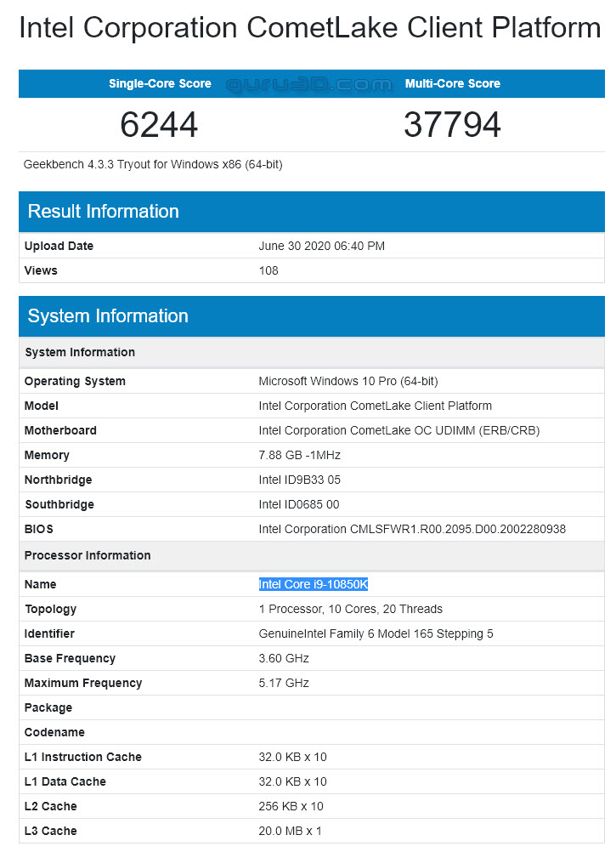Click the 'Model' row label

tap(42, 406)
